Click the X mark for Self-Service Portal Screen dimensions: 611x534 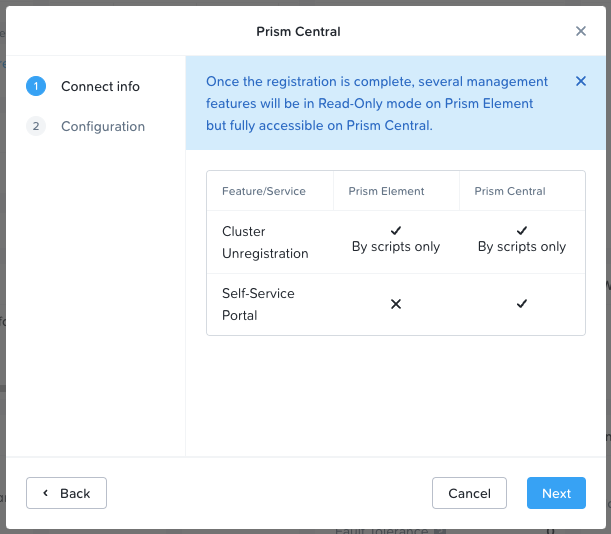point(396,304)
